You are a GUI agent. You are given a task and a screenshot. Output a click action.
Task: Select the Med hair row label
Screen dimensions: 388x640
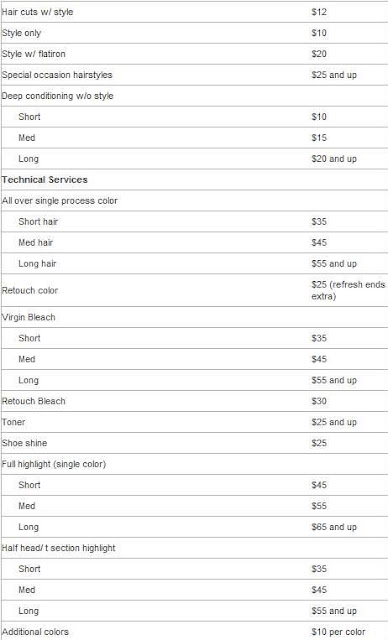[x=35, y=242]
